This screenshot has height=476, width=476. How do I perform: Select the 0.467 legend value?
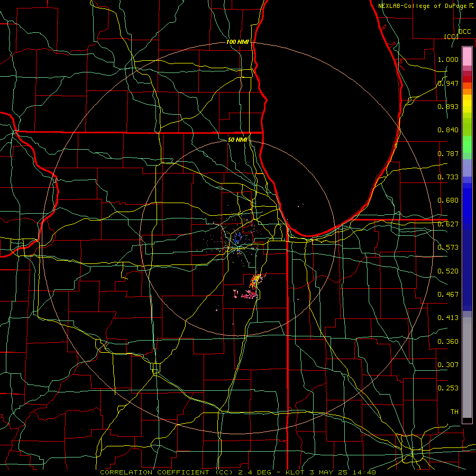pos(448,295)
